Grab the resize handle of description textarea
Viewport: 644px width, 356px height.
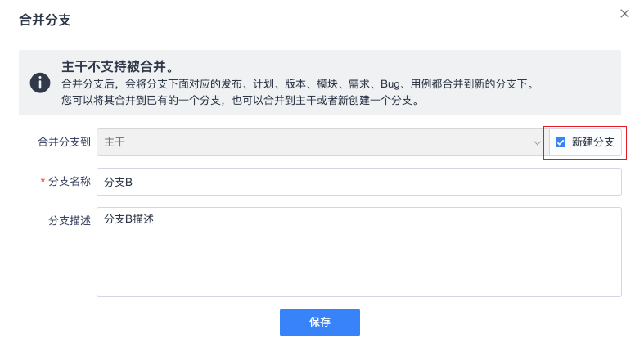coord(619,295)
